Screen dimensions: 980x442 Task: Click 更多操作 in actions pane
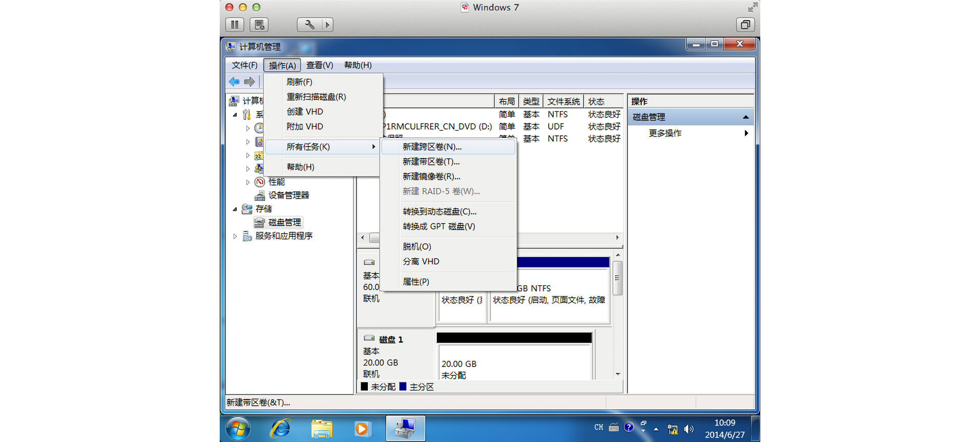[x=665, y=133]
